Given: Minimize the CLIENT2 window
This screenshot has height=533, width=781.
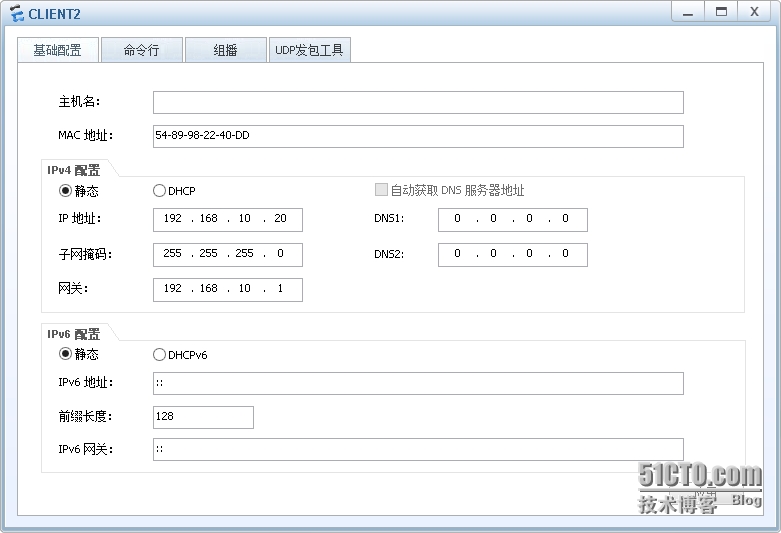Looking at the screenshot, I should [688, 12].
